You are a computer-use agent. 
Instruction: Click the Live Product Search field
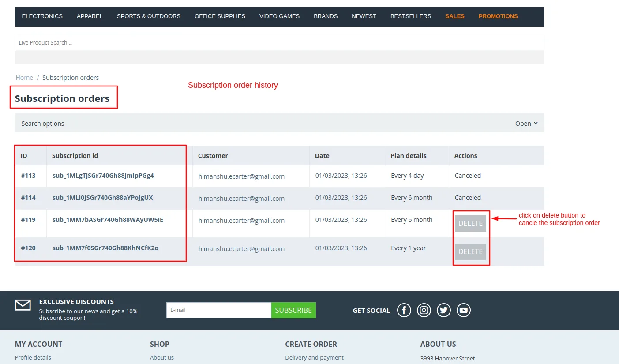coord(280,43)
